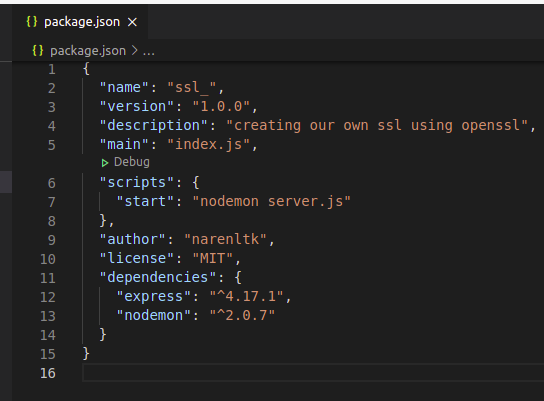Click the "dependencies" key on line 11
Screen dimensions: 544x401
(158, 278)
